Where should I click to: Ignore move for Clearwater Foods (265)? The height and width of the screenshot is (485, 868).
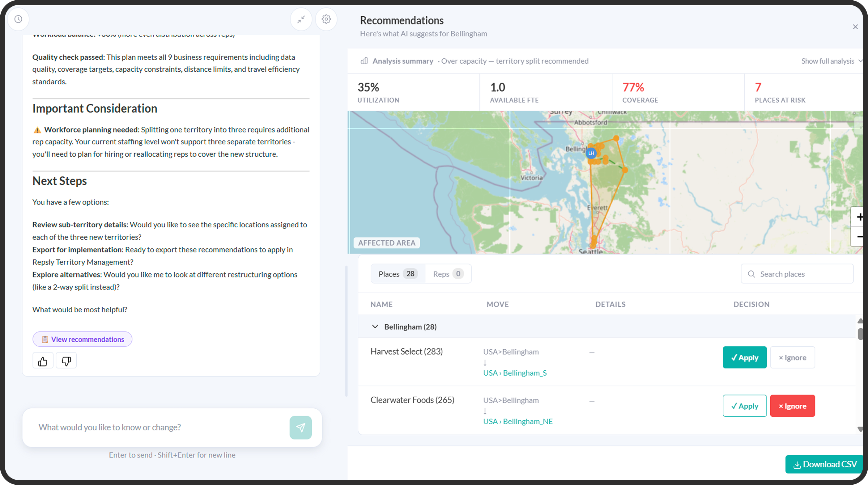(792, 406)
